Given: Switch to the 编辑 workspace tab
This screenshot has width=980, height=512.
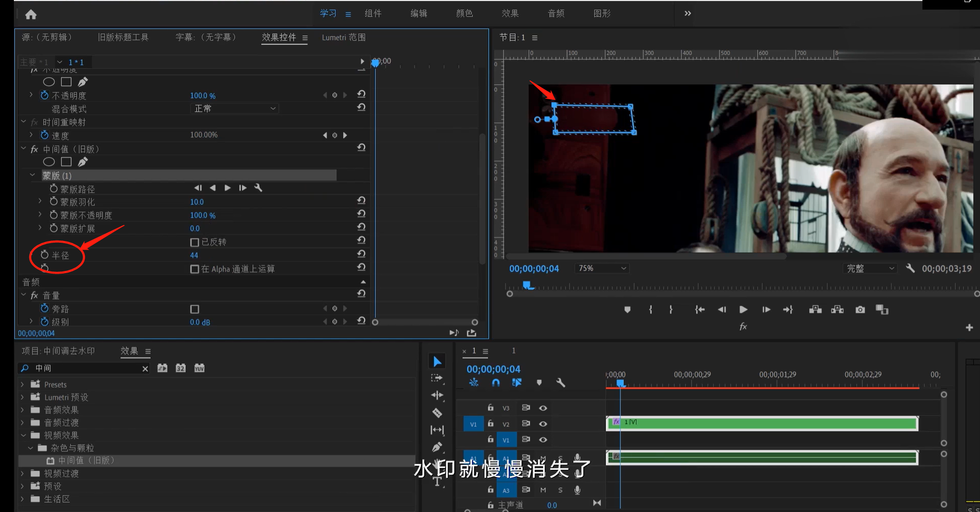Looking at the screenshot, I should point(418,13).
